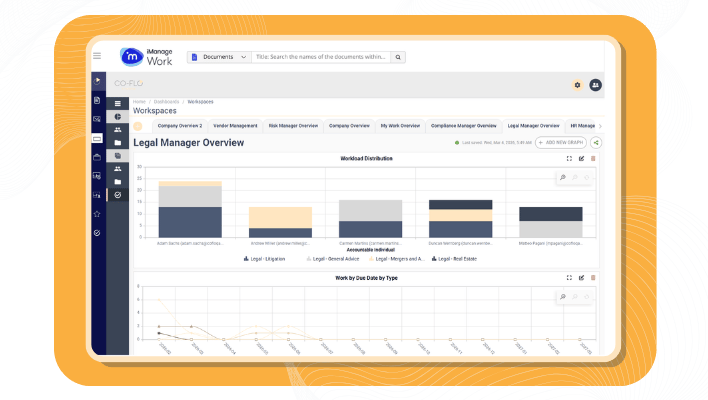Edit the Work by Due Date by Type chart
Screen dimensions: 708x400
pos(581,278)
